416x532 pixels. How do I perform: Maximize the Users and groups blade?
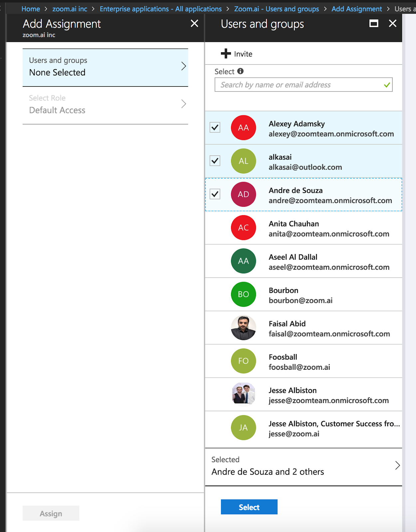click(374, 23)
